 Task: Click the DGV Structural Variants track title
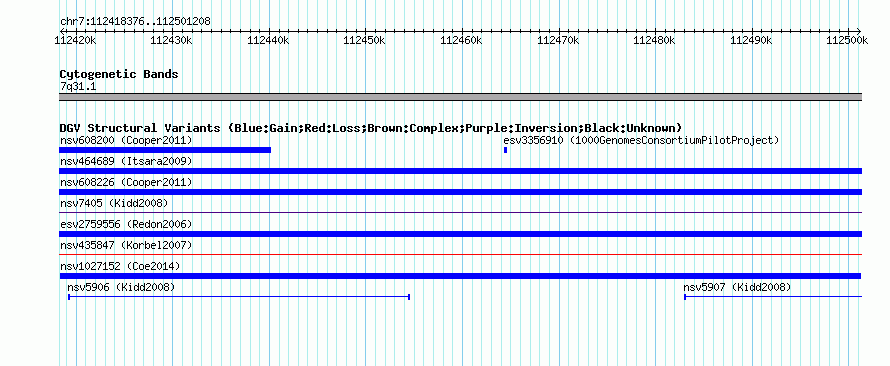(371, 128)
